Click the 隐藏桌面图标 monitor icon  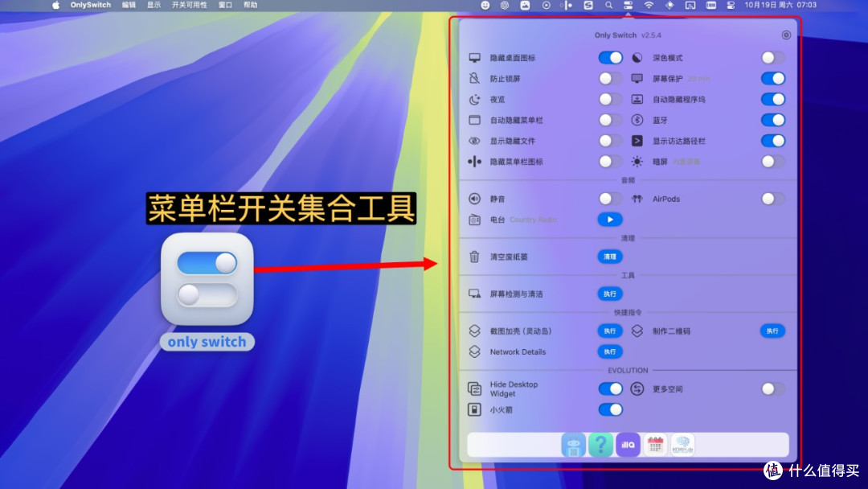pos(474,58)
